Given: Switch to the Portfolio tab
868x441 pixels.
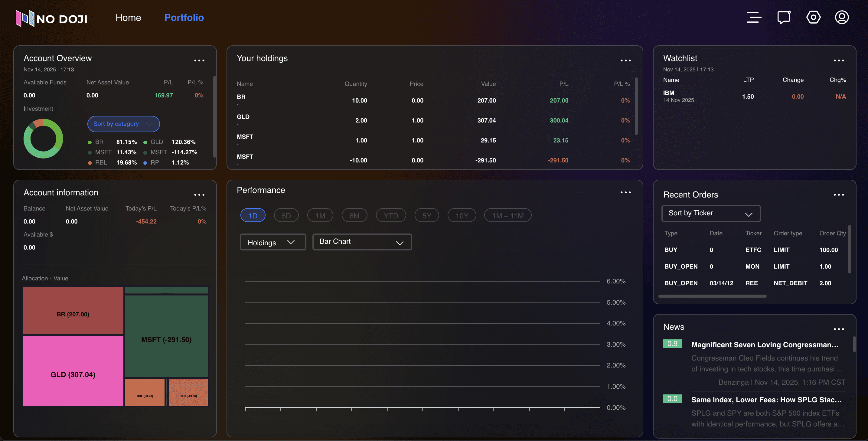Looking at the screenshot, I should pyautogui.click(x=184, y=18).
